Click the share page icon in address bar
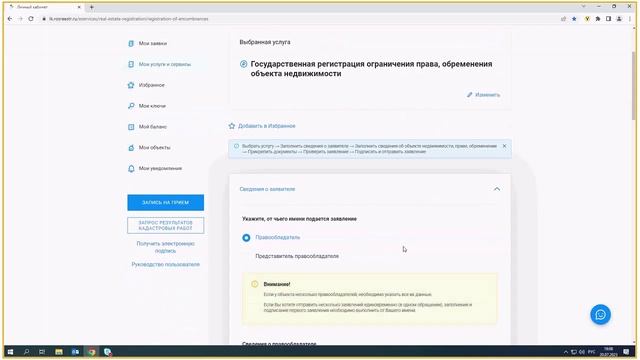 tap(564, 19)
